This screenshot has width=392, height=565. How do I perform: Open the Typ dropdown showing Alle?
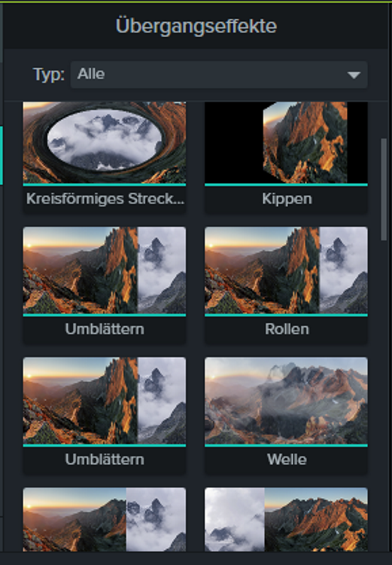pos(219,75)
